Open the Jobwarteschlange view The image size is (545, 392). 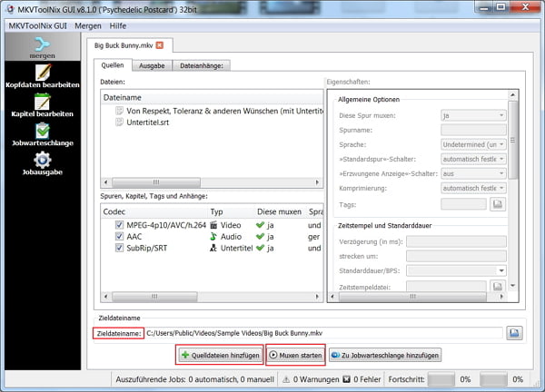coord(43,134)
